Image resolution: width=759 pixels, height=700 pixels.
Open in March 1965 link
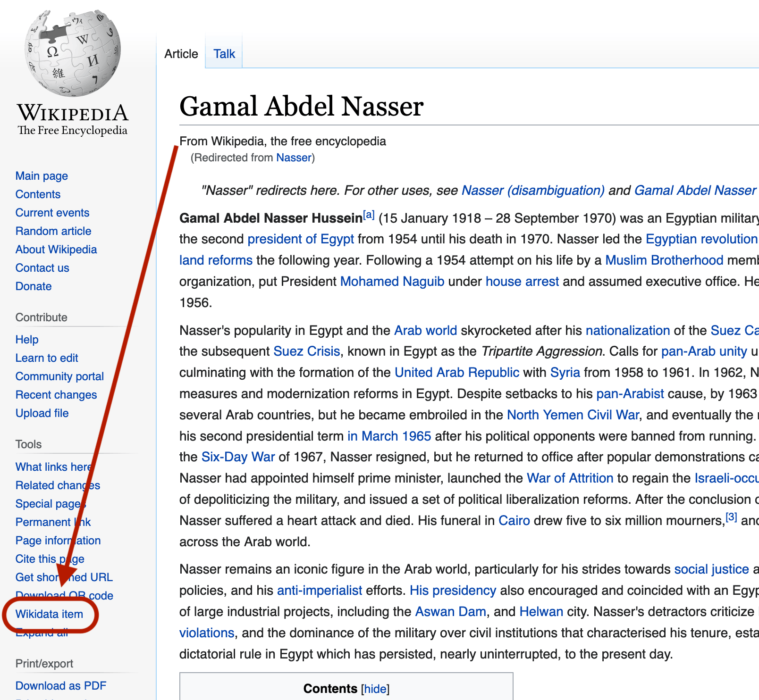tap(389, 436)
